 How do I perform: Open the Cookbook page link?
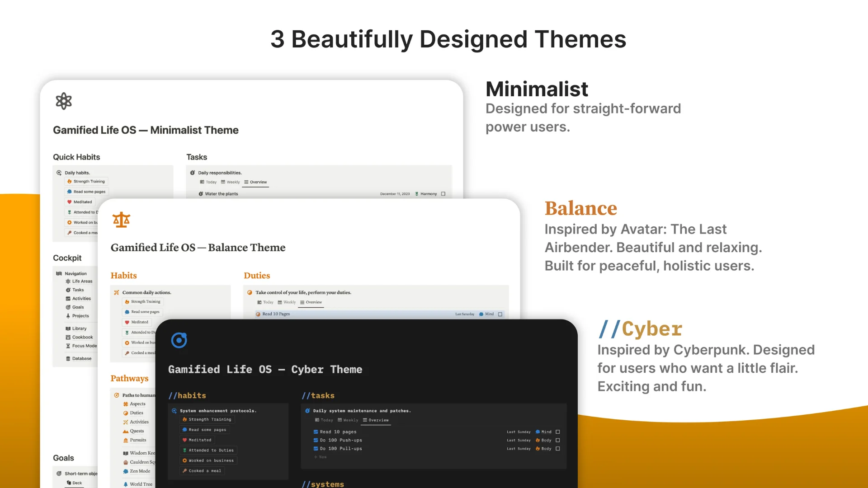click(82, 337)
